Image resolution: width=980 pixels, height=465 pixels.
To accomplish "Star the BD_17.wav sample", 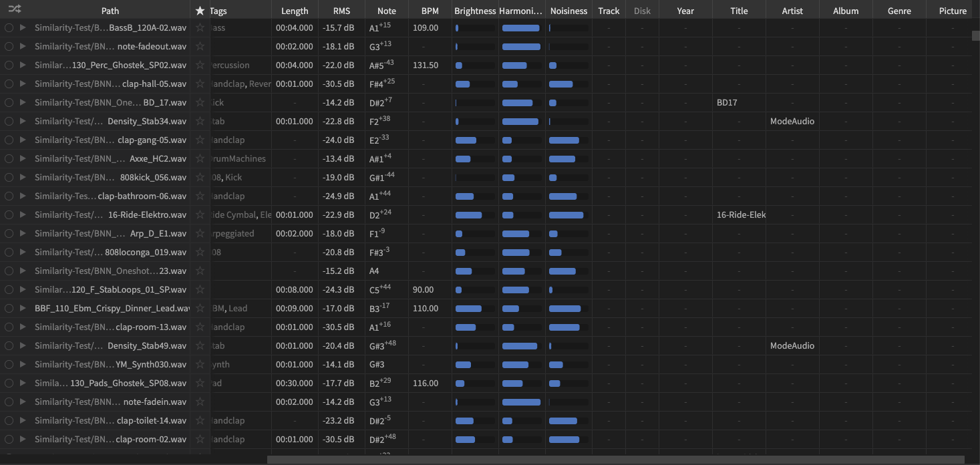I will 200,103.
